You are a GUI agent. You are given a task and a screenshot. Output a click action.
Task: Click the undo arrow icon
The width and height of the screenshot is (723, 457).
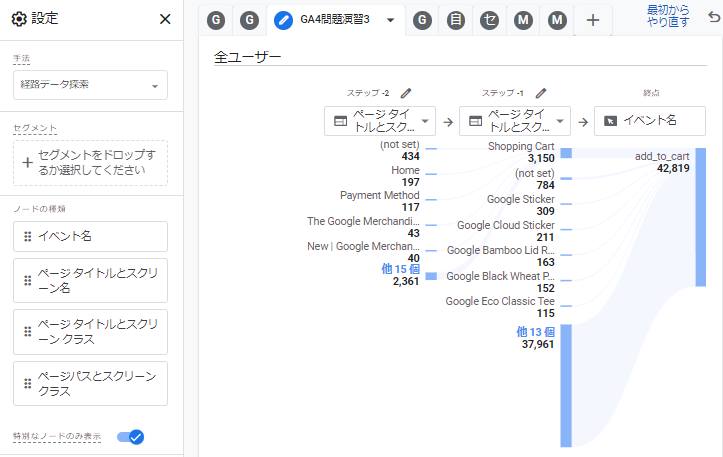(x=714, y=17)
